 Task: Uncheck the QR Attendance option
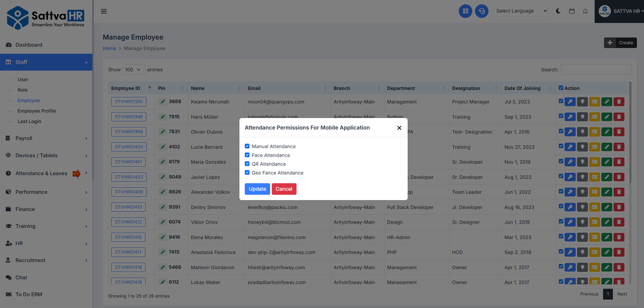247,164
